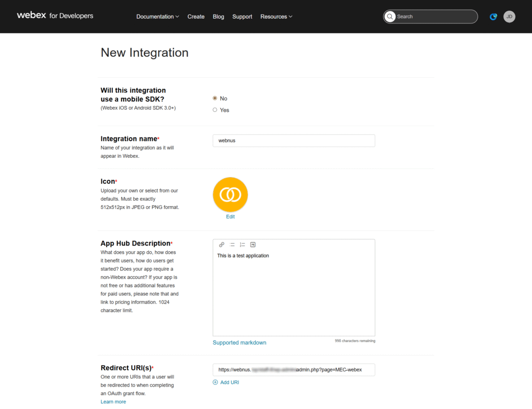Apply a bulleted list in the description editor
The height and width of the screenshot is (409, 532).
point(231,244)
